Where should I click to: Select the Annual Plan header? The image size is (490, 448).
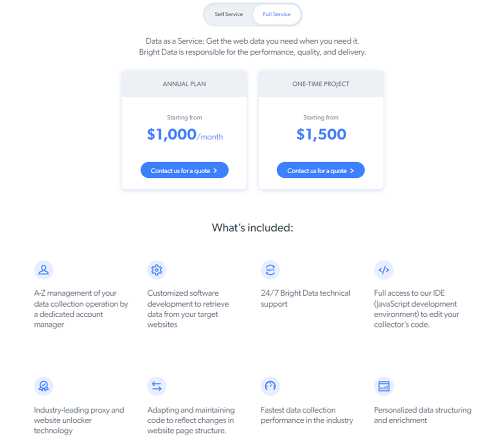[184, 83]
